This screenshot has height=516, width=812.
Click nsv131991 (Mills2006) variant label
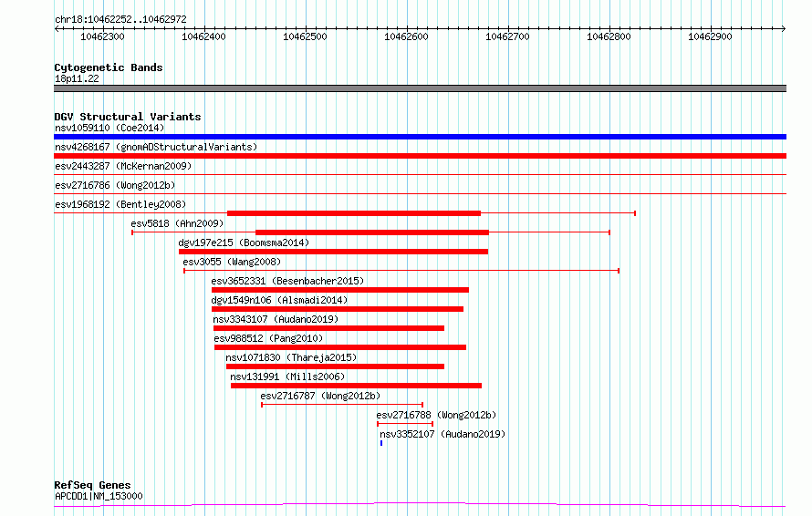click(287, 377)
